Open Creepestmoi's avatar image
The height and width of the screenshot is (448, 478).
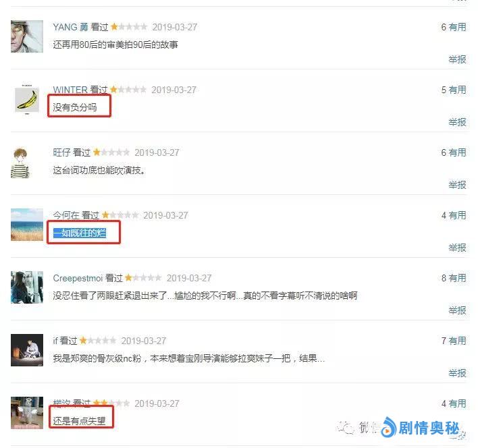click(x=27, y=287)
